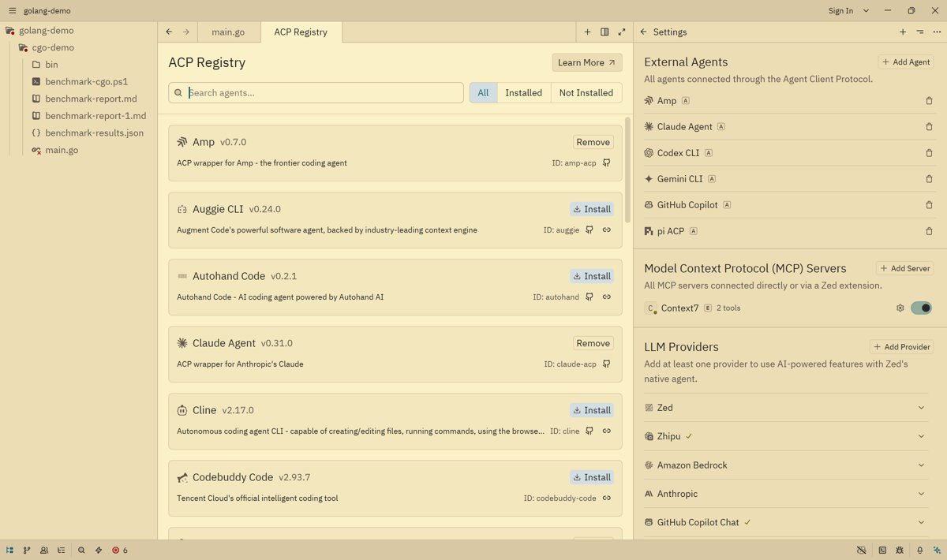The height and width of the screenshot is (560, 947).
Task: Click the website link icon for Auggie CLI
Action: click(607, 230)
